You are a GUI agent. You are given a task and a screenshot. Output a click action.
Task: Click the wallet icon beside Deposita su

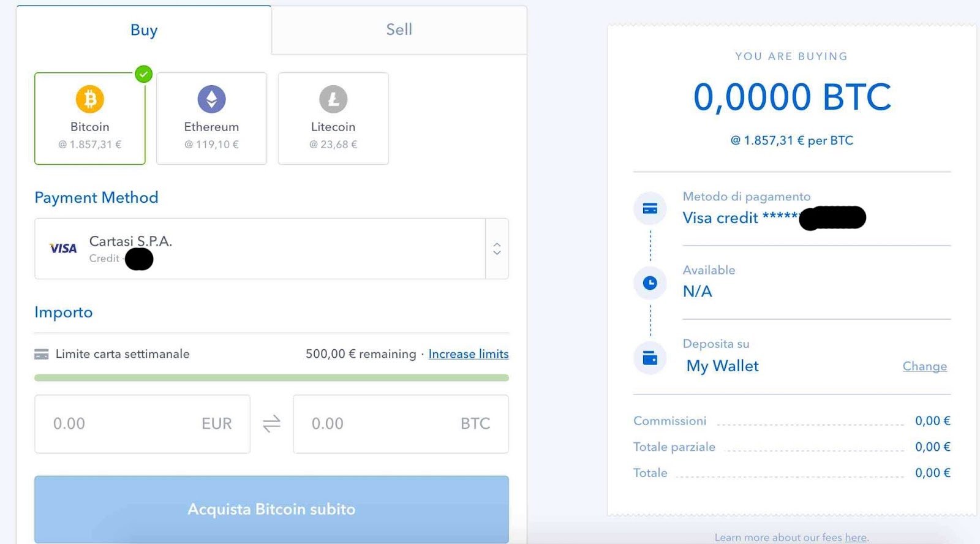coord(650,358)
